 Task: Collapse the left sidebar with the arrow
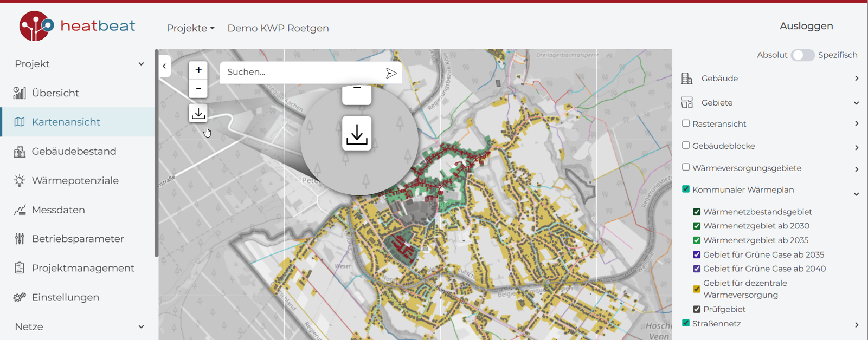(164, 66)
